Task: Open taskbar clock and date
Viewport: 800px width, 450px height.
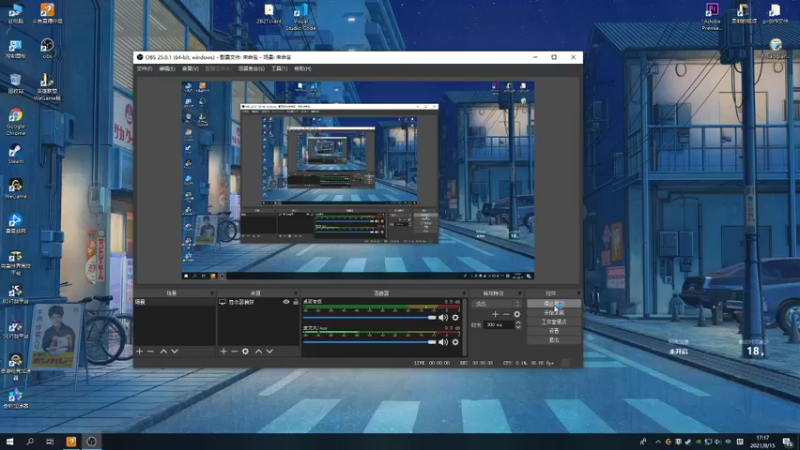Action: click(762, 442)
